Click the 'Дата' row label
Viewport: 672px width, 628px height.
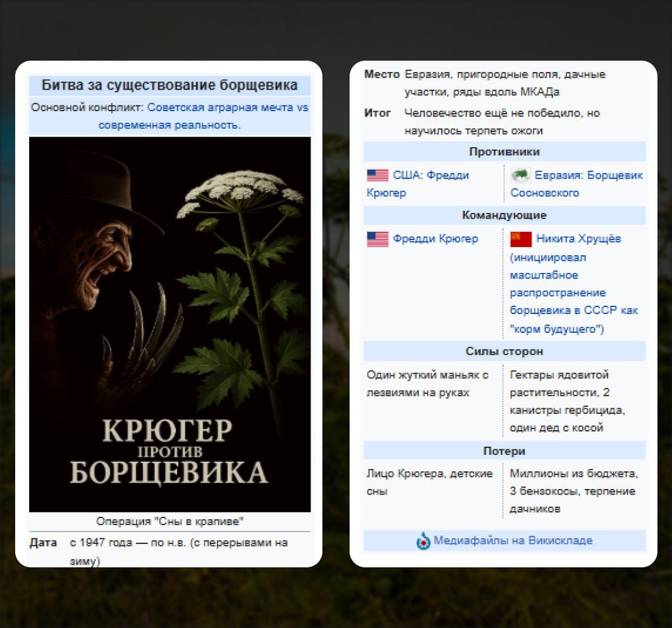[43, 543]
